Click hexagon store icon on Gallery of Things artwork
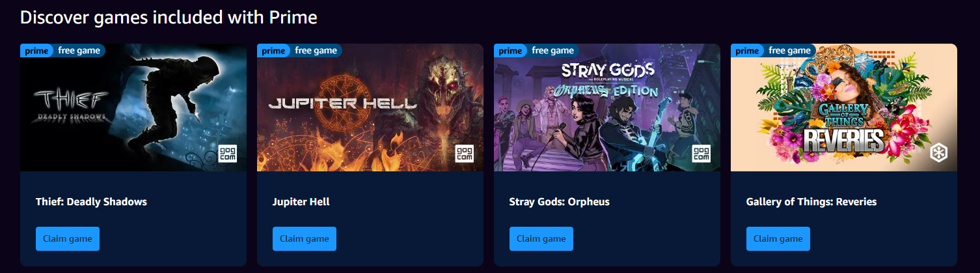980x273 pixels. [938, 153]
